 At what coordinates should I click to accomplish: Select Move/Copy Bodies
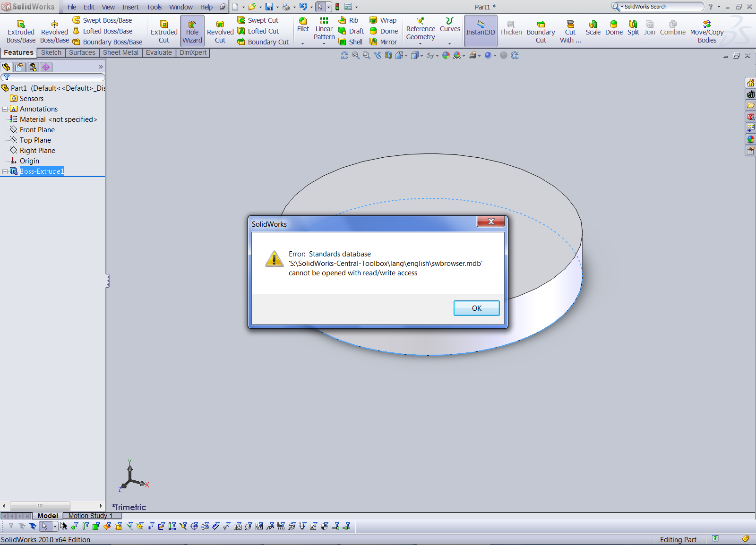click(x=707, y=32)
